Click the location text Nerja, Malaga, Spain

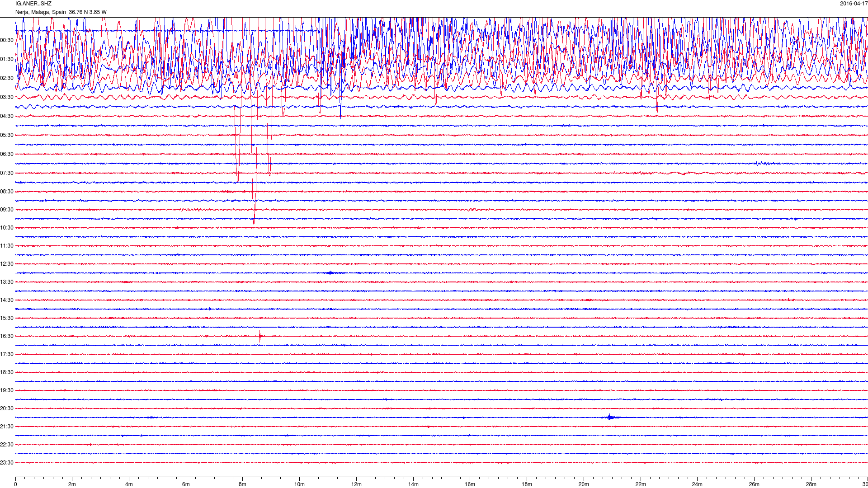(x=41, y=12)
